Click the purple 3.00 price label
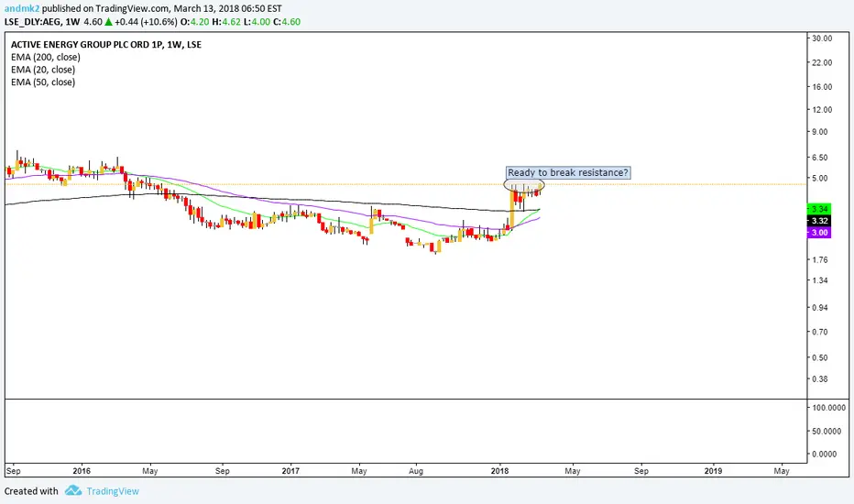This screenshot has width=854, height=504. pos(818,233)
